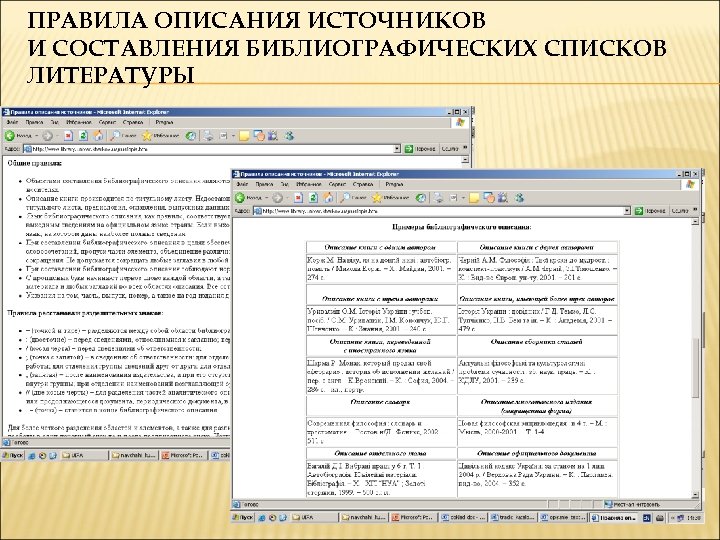The height and width of the screenshot is (540, 720).
Task: Open File menu in rear browser window
Action: pyautogui.click(x=12, y=122)
